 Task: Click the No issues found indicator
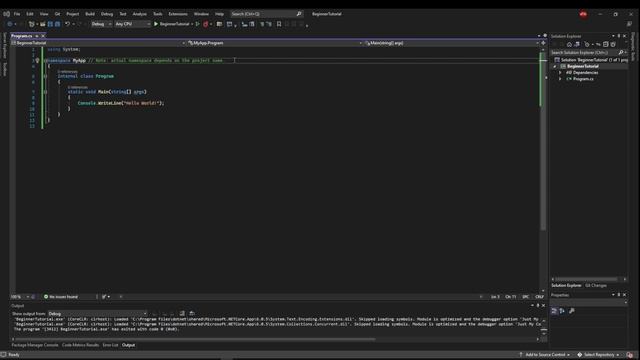[61, 297]
